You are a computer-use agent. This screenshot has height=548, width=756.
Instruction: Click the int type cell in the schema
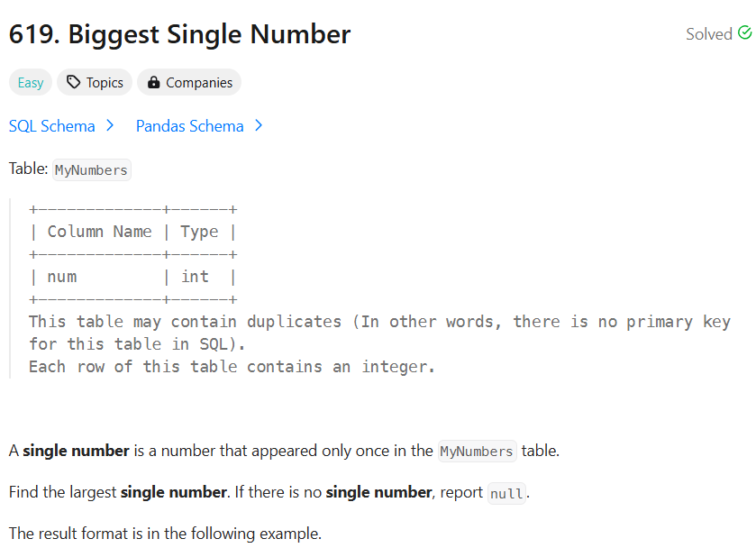195,277
